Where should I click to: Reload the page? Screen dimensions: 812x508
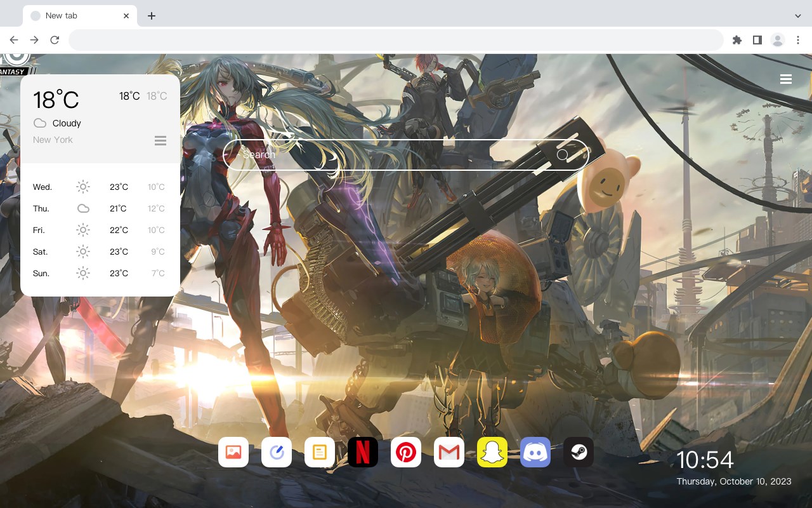point(55,40)
